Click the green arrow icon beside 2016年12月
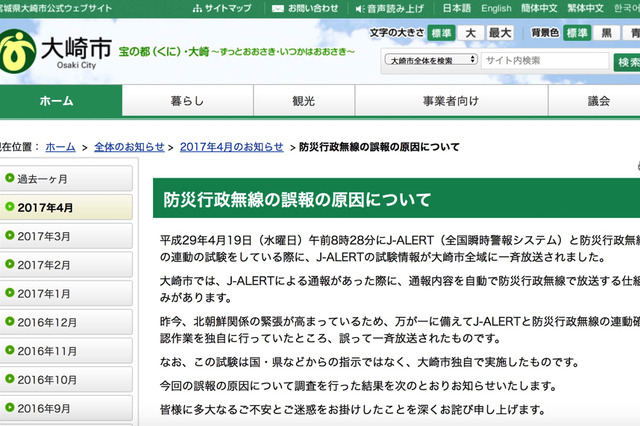 (10, 322)
